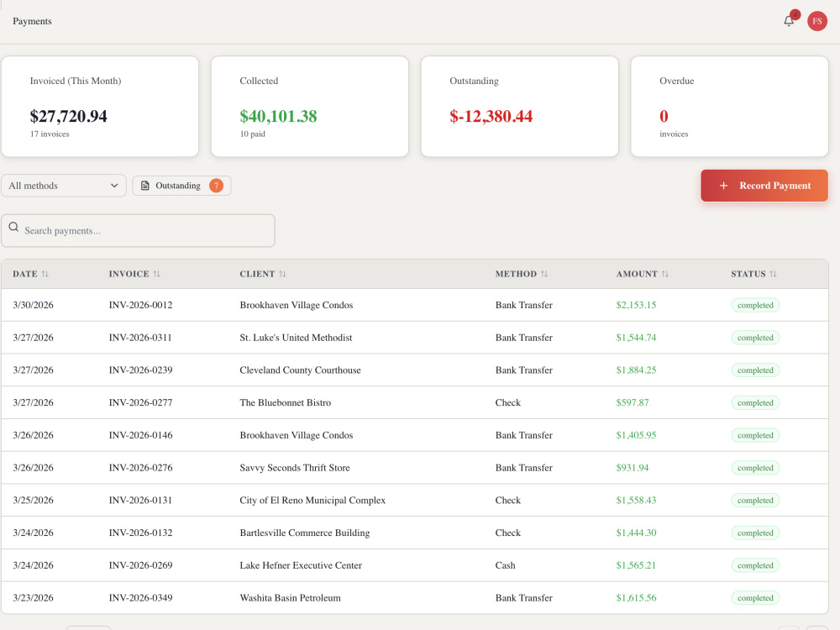Click the $1,544.74 amount
The height and width of the screenshot is (630, 840).
point(636,338)
